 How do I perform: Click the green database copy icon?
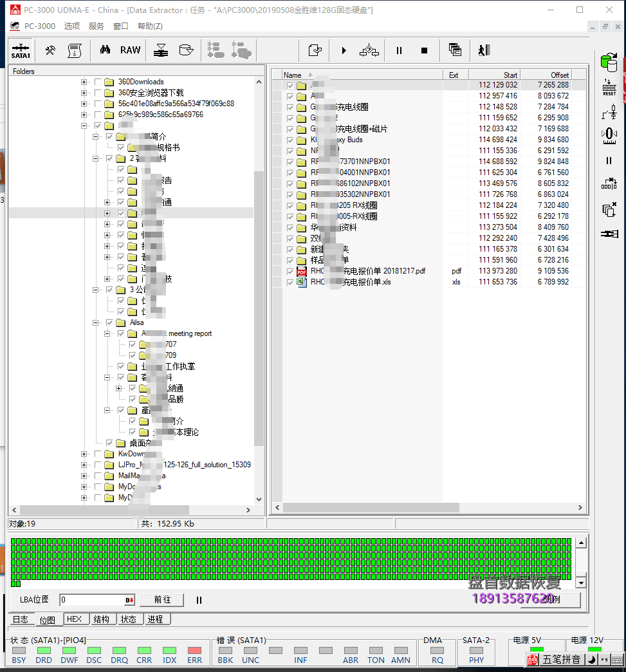[609, 62]
